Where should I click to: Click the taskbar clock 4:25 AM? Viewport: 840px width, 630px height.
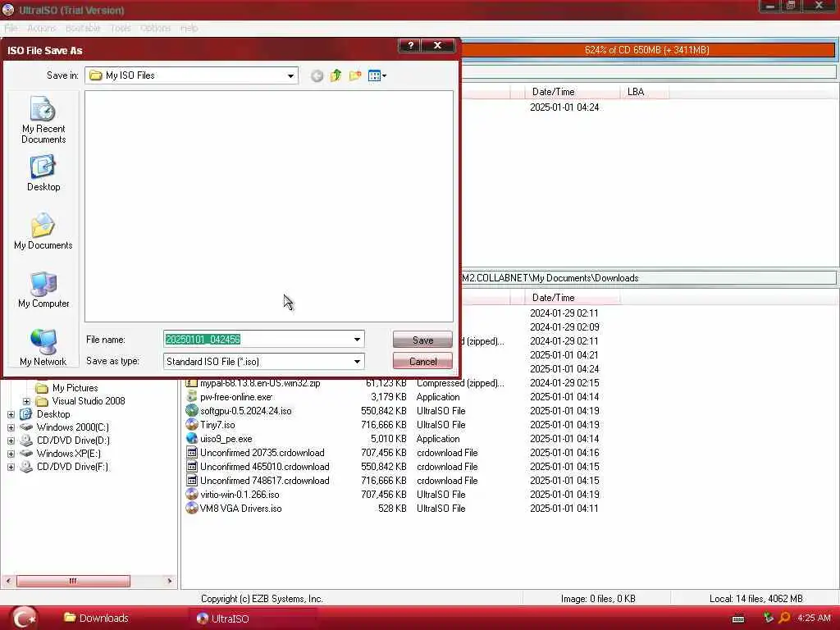[815, 618]
